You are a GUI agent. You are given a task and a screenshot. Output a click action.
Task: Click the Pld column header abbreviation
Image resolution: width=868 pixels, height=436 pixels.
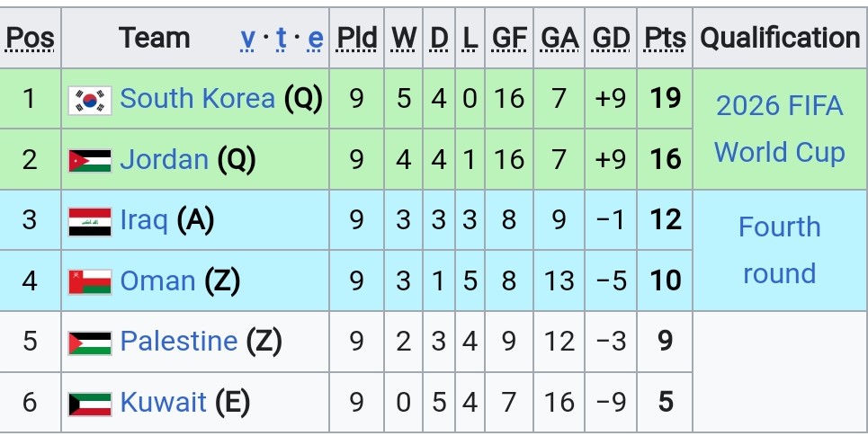[x=357, y=38]
